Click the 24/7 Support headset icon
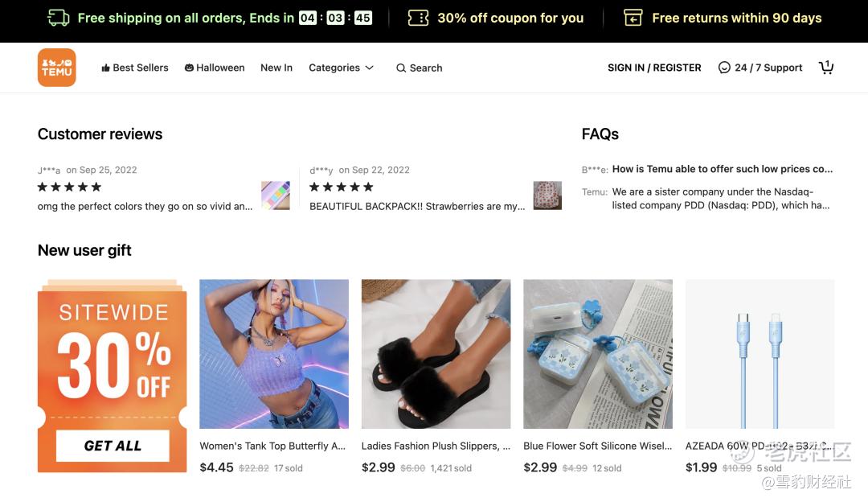The image size is (868, 502). pos(724,68)
